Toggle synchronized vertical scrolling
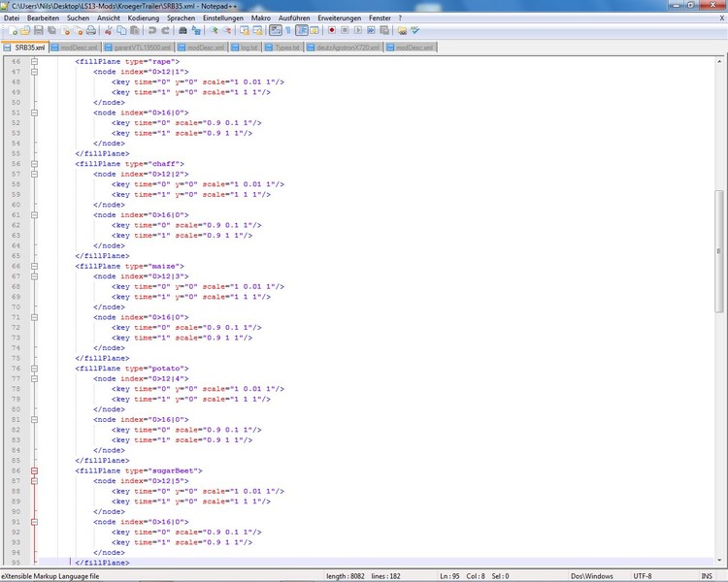The width and height of the screenshot is (728, 582). [x=245, y=31]
